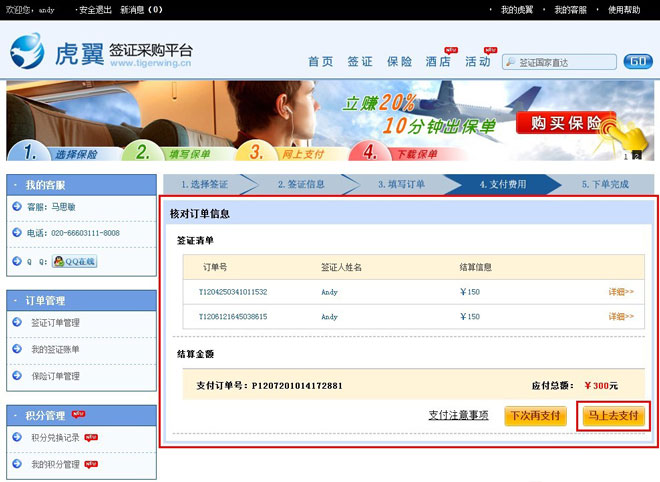Click the 订单管理 panel header
This screenshot has height=482, width=660.
pos(82,301)
